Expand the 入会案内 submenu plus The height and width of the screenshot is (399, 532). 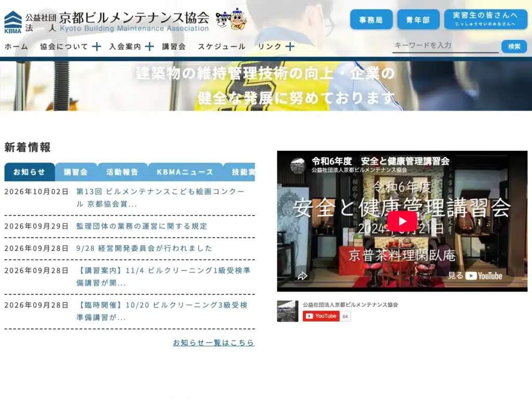tap(149, 46)
